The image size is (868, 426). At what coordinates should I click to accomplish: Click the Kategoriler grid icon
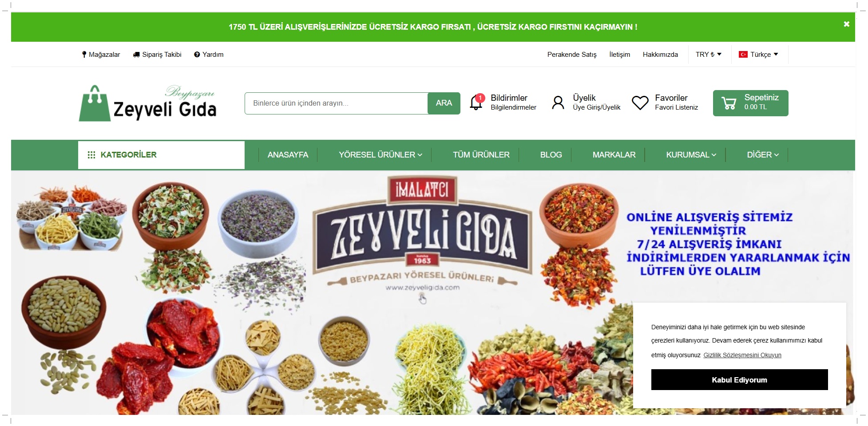[91, 155]
